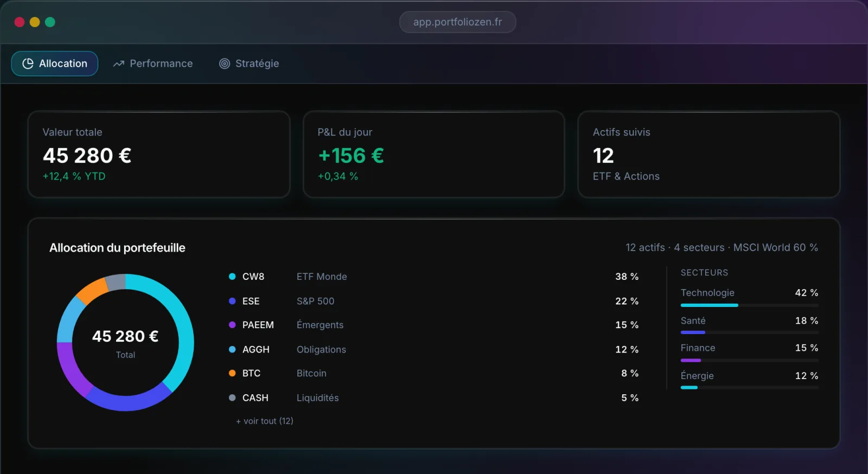The height and width of the screenshot is (474, 868).
Task: Open the Stratégie tab
Action: click(249, 63)
